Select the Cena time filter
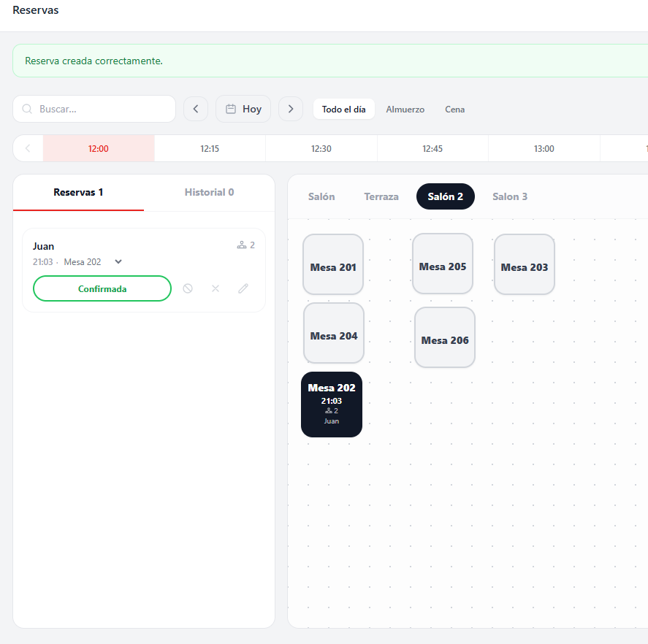This screenshot has height=644, width=648. click(x=454, y=110)
